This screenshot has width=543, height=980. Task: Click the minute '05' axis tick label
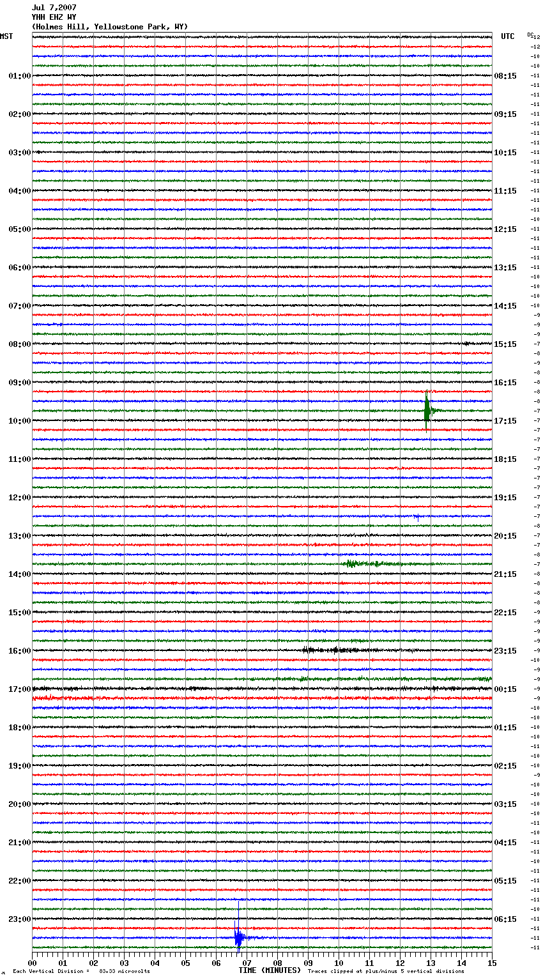coord(186,963)
